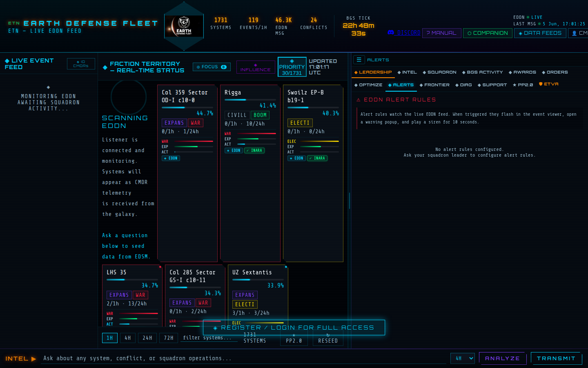The height and width of the screenshot is (368, 588).
Task: Open the Companion button
Action: [x=488, y=33]
